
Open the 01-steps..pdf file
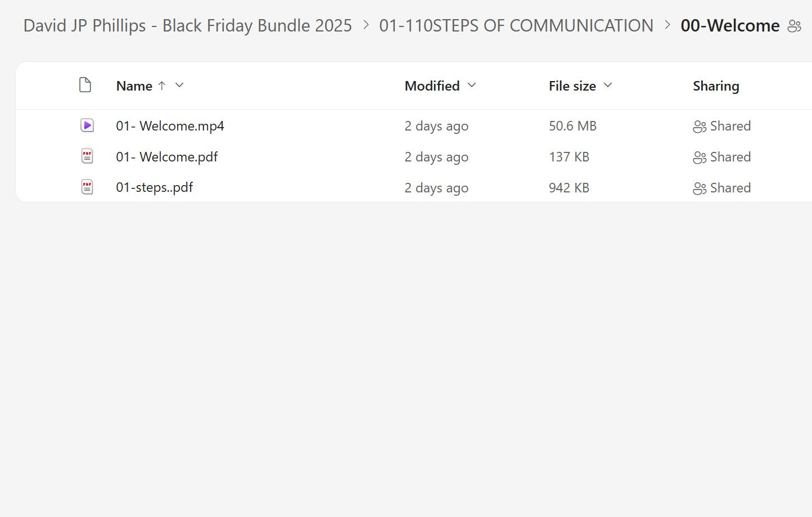point(154,187)
